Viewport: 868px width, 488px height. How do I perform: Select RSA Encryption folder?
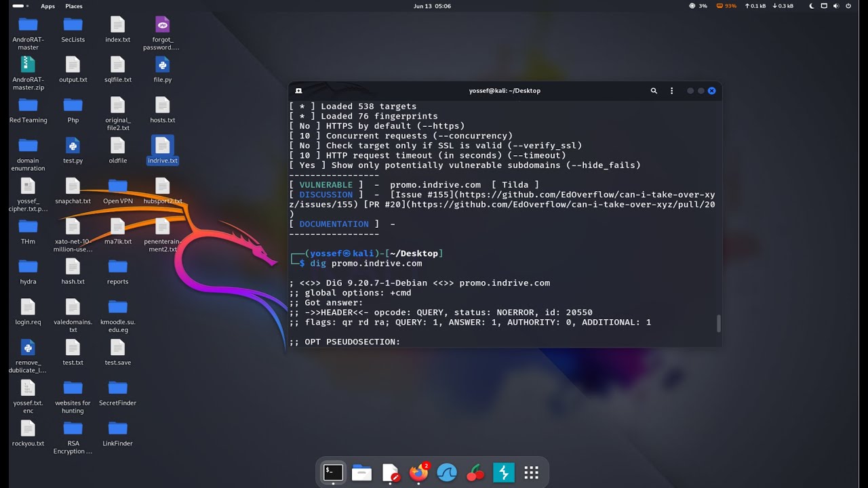(x=73, y=437)
